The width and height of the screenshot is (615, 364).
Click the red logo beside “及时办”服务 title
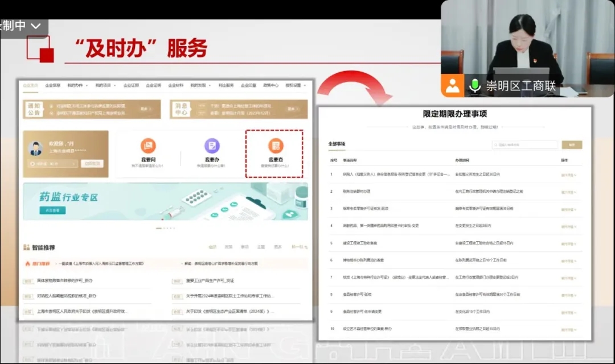click(x=40, y=49)
